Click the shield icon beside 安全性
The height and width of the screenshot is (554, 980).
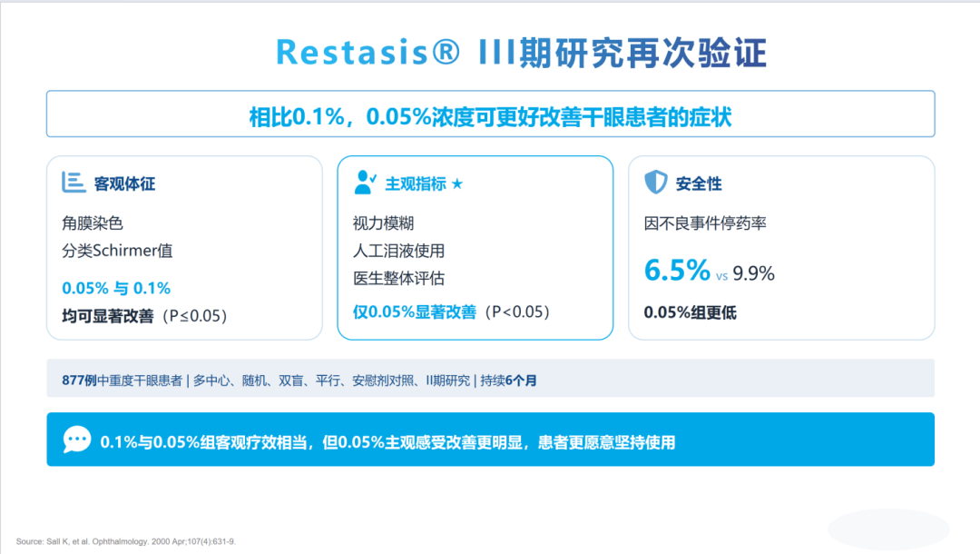656,182
